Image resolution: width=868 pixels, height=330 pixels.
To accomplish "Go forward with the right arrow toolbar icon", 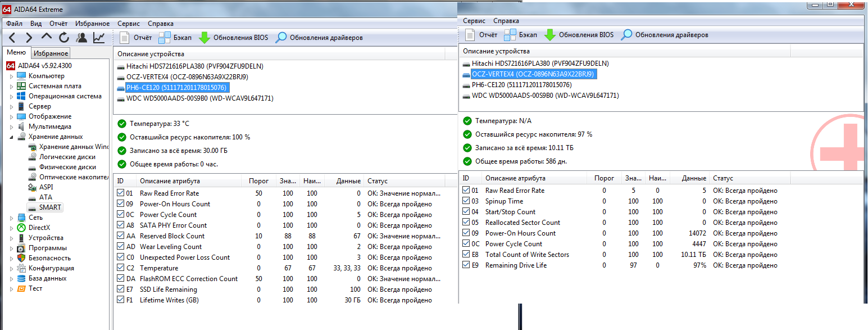I will click(x=30, y=38).
